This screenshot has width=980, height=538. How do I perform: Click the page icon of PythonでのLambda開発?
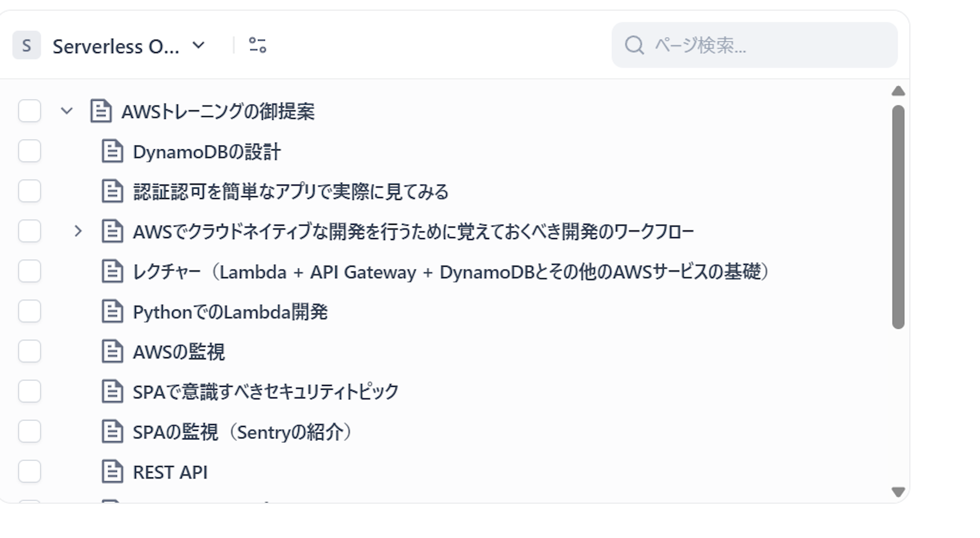111,312
